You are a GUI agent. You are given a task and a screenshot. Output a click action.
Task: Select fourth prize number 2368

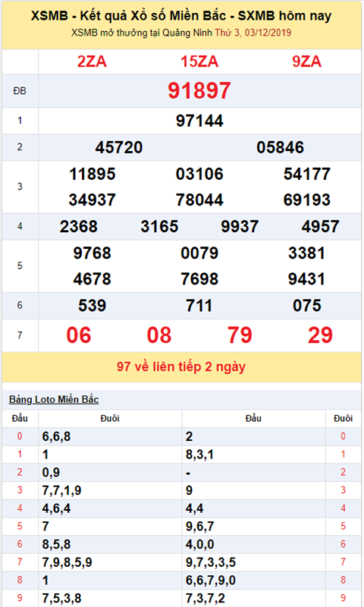point(79,226)
